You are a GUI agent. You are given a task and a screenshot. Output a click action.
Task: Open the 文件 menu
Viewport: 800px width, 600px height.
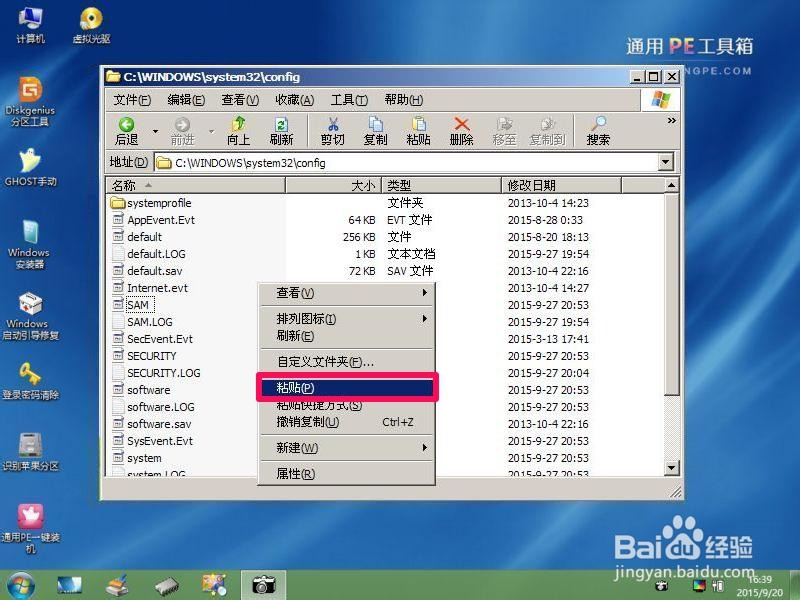pyautogui.click(x=131, y=101)
